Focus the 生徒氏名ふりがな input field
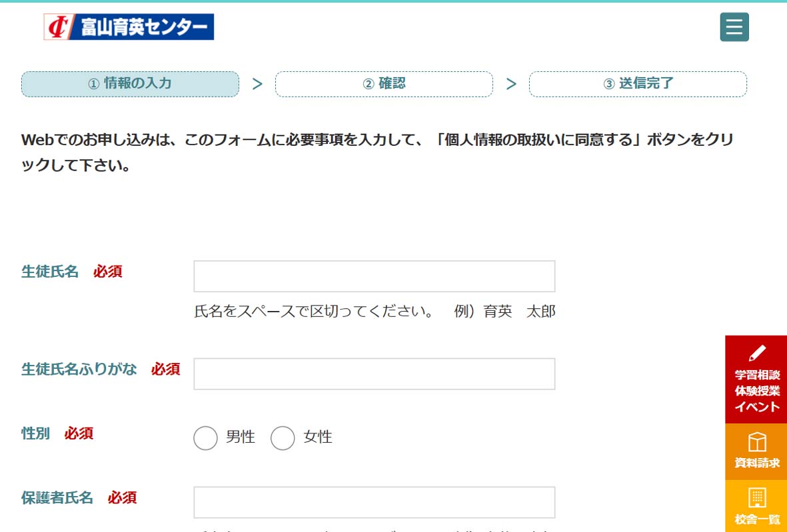787x532 pixels. click(x=374, y=374)
